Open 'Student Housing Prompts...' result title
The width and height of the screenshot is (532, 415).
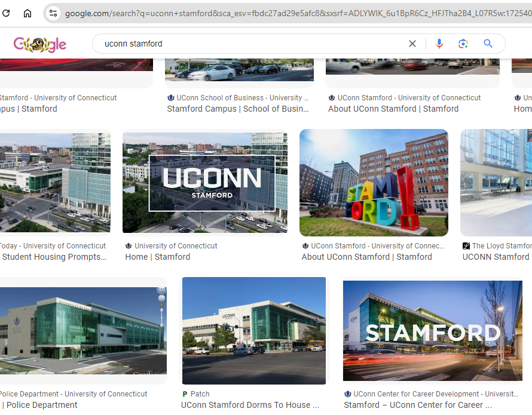point(54,257)
